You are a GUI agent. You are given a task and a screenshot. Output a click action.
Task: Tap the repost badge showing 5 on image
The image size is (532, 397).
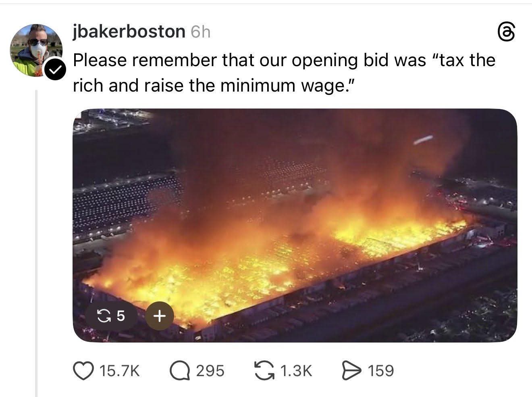coord(111,316)
